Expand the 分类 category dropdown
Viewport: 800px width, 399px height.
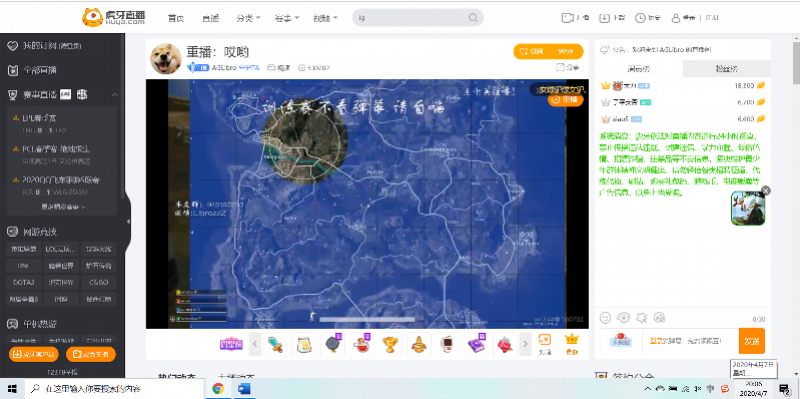click(x=248, y=18)
